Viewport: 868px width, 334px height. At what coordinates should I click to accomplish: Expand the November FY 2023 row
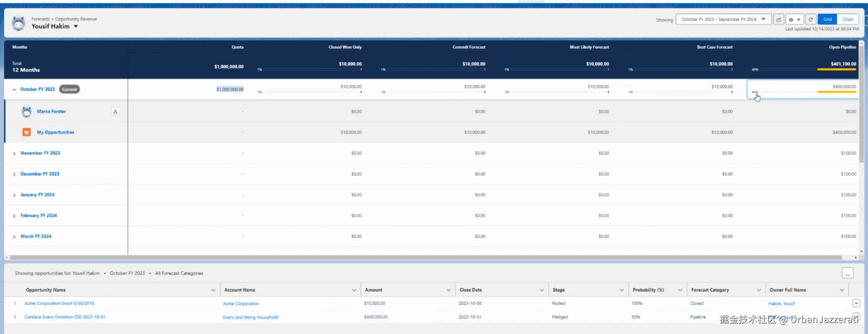pyautogui.click(x=14, y=153)
